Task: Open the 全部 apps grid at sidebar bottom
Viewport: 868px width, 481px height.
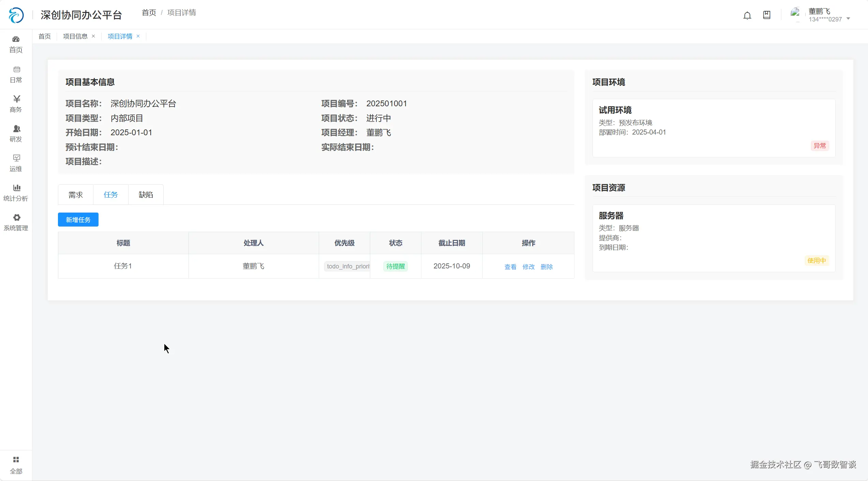Action: pos(16,464)
